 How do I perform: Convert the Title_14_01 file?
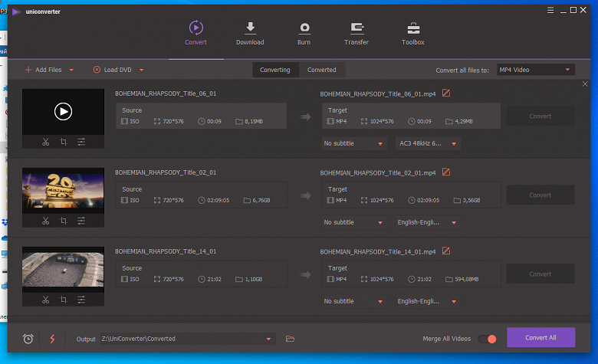click(x=540, y=274)
